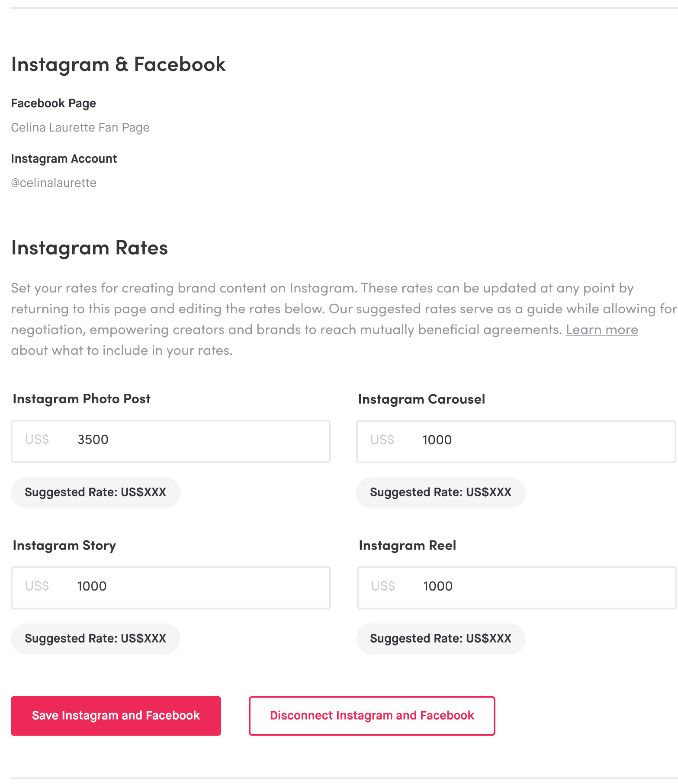The height and width of the screenshot is (784, 678).
Task: Click the US$ prefix in Photo Post field
Action: [37, 440]
